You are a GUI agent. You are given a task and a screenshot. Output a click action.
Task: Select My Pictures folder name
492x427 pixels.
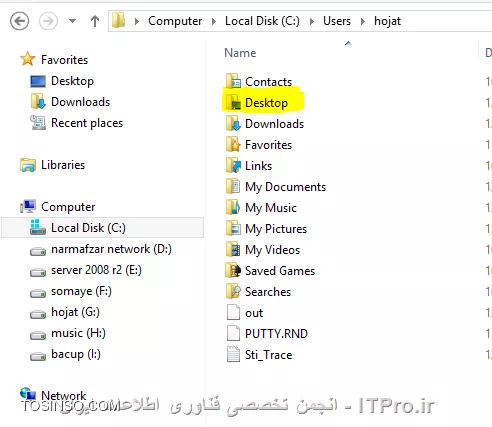coord(276,229)
